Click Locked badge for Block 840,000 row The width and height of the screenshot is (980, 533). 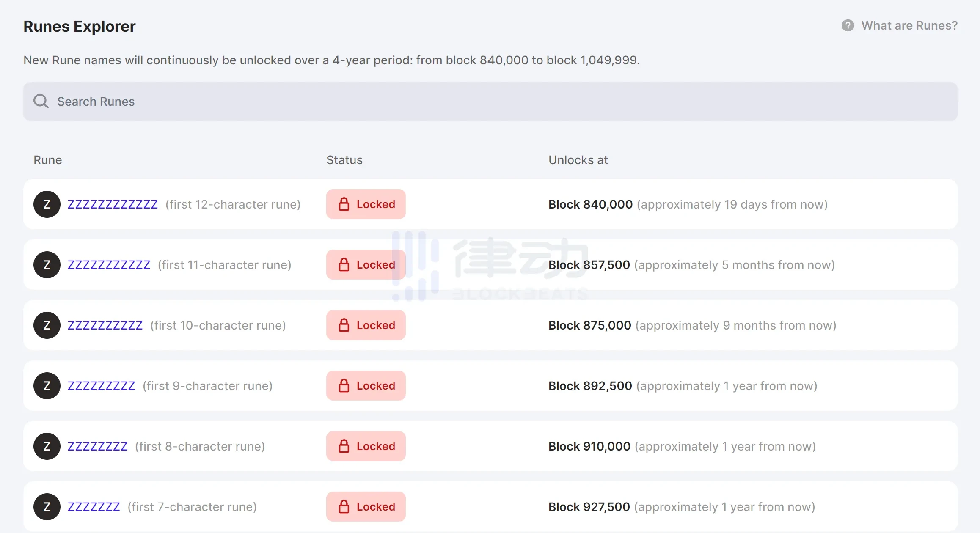366,204
